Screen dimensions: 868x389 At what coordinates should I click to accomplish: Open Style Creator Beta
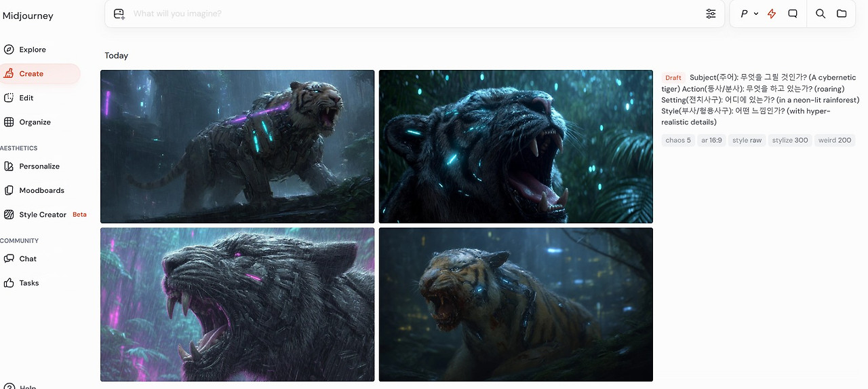click(45, 215)
